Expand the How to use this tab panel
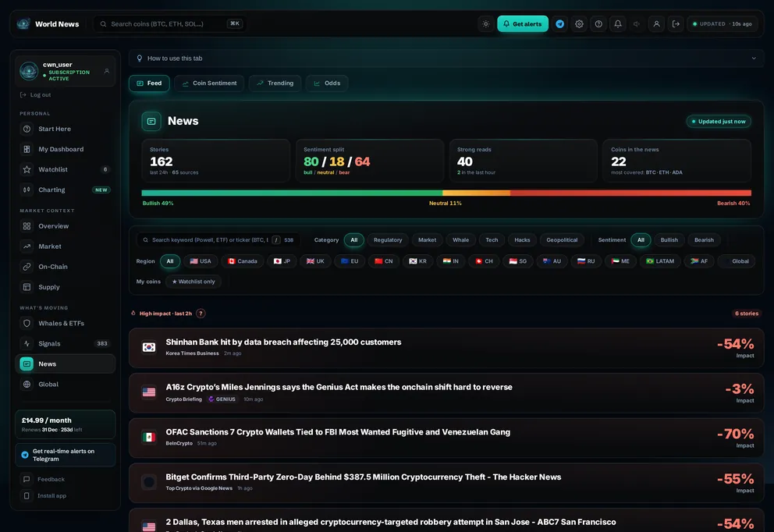 click(x=446, y=59)
